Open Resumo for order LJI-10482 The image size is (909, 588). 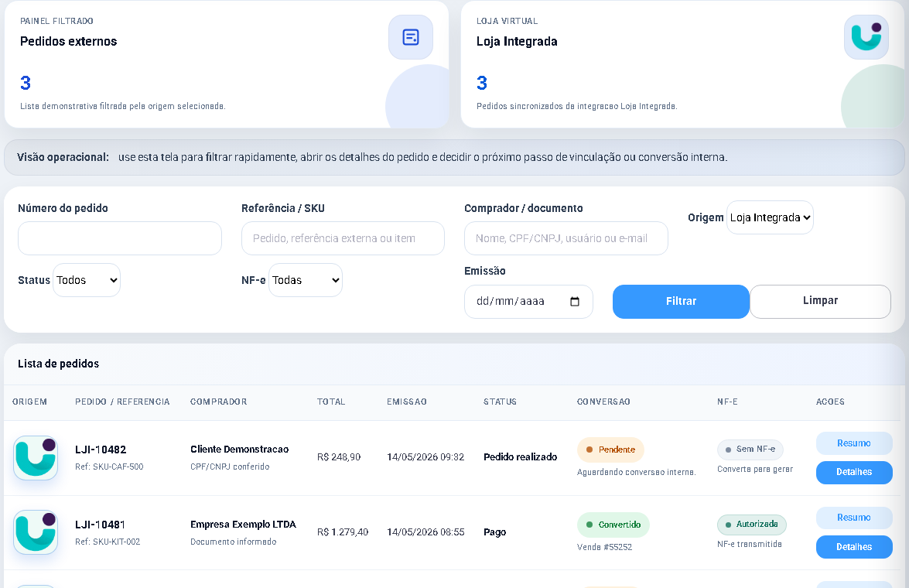[x=854, y=443]
